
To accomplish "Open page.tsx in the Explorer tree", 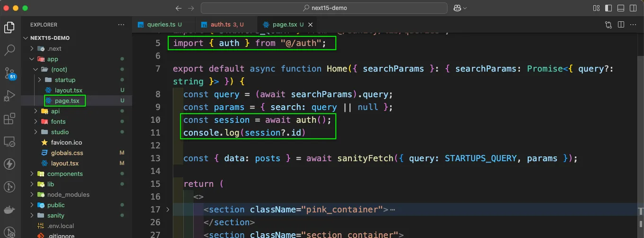I will point(66,101).
